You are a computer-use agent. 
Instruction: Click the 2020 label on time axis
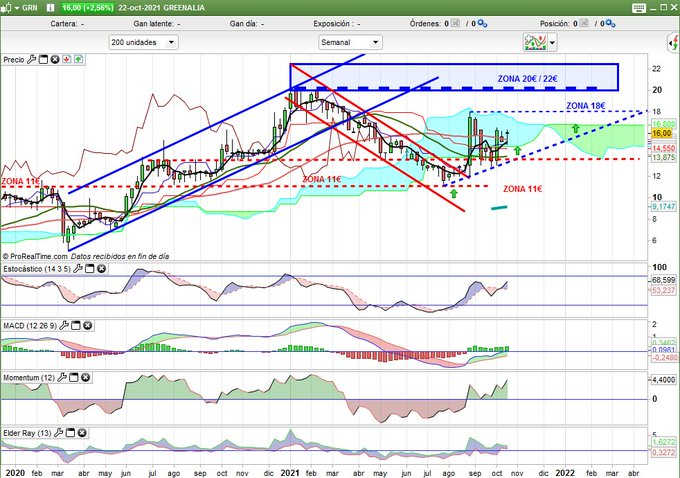click(16, 473)
